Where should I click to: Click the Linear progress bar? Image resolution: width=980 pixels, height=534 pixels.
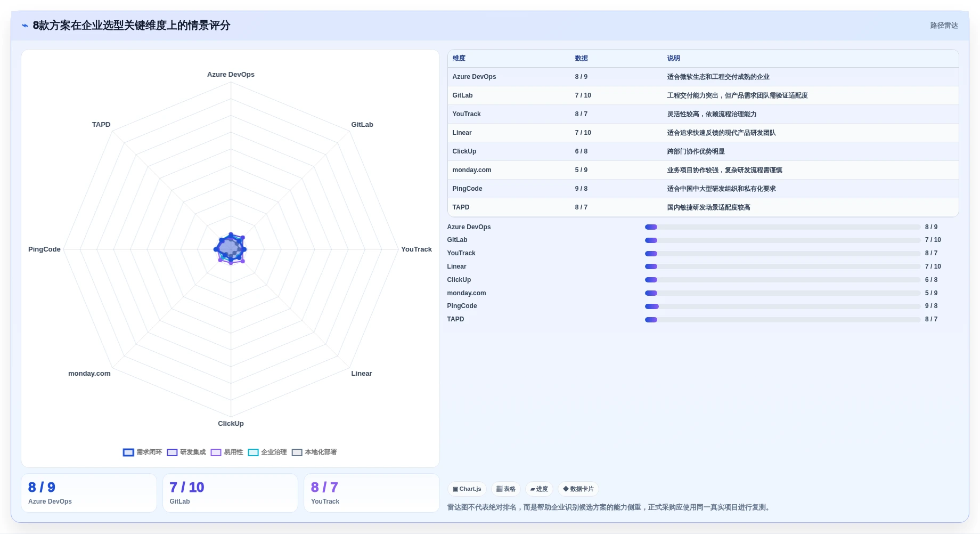tap(782, 266)
